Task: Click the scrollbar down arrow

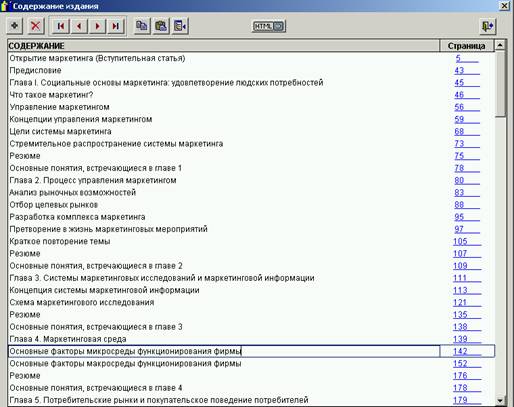Action: coord(500,400)
